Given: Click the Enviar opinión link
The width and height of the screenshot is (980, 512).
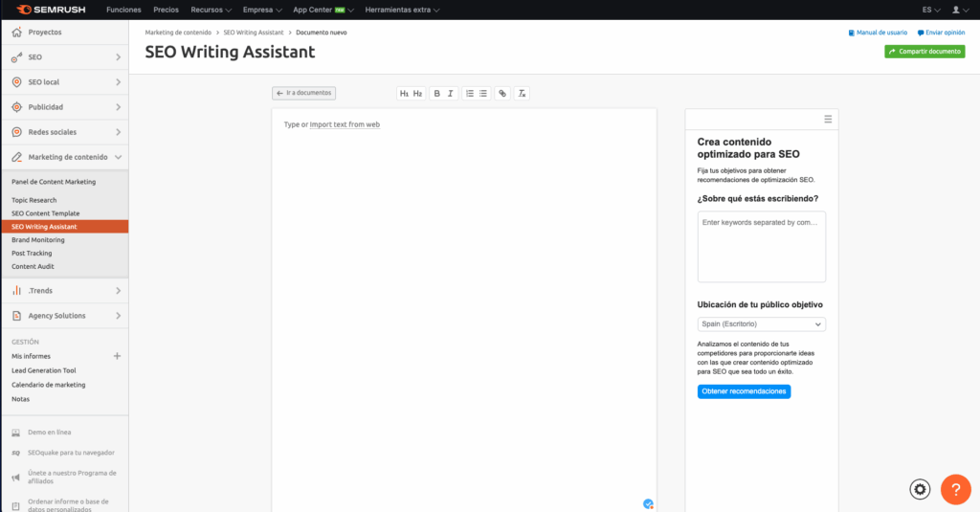Looking at the screenshot, I should tap(942, 33).
